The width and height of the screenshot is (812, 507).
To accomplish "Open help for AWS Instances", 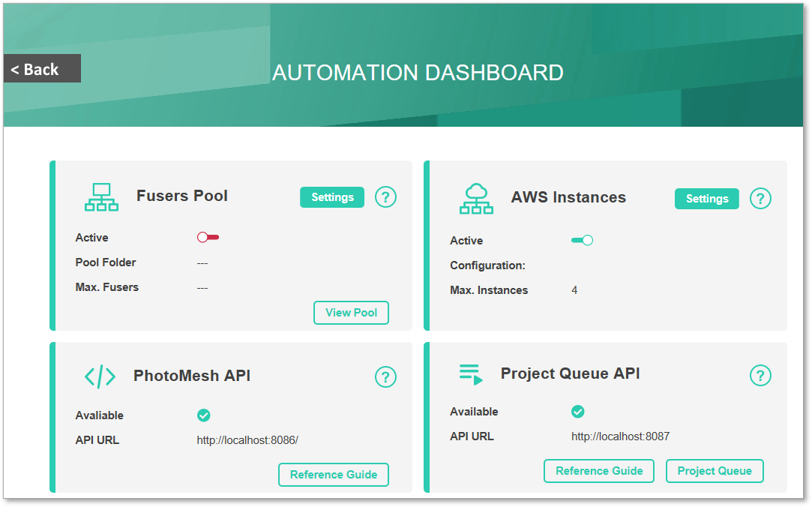I will (x=760, y=198).
